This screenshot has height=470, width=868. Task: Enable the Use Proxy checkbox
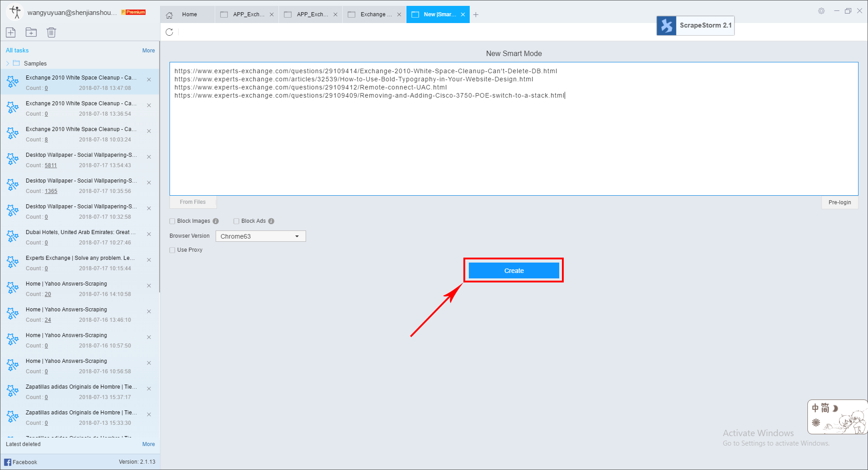click(x=172, y=250)
